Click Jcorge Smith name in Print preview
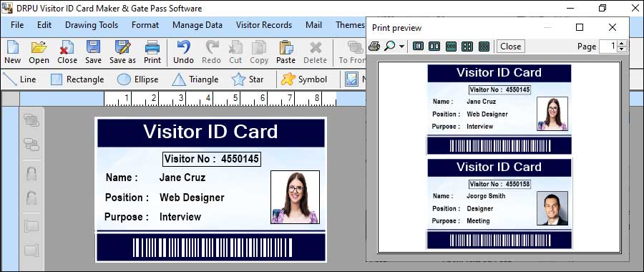The width and height of the screenshot is (644, 272). 486,196
